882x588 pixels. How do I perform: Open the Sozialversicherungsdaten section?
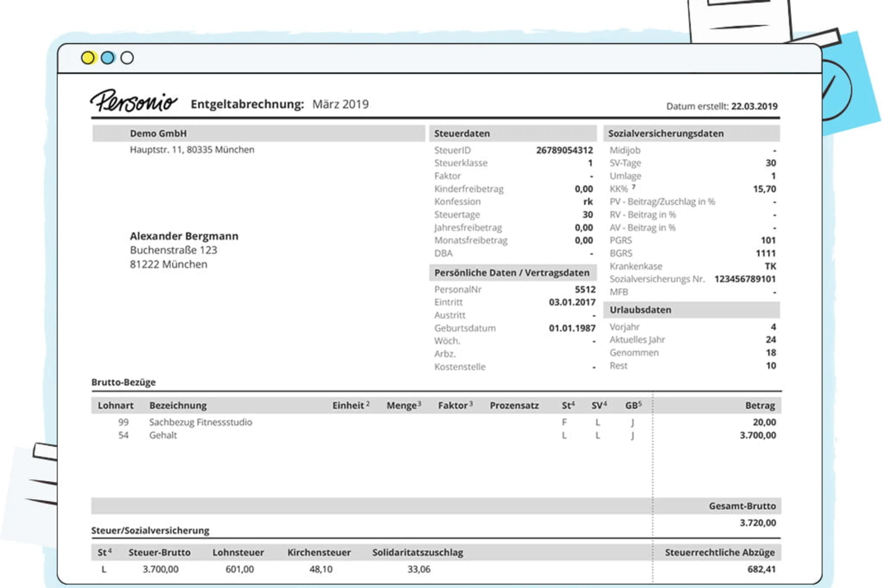666,133
